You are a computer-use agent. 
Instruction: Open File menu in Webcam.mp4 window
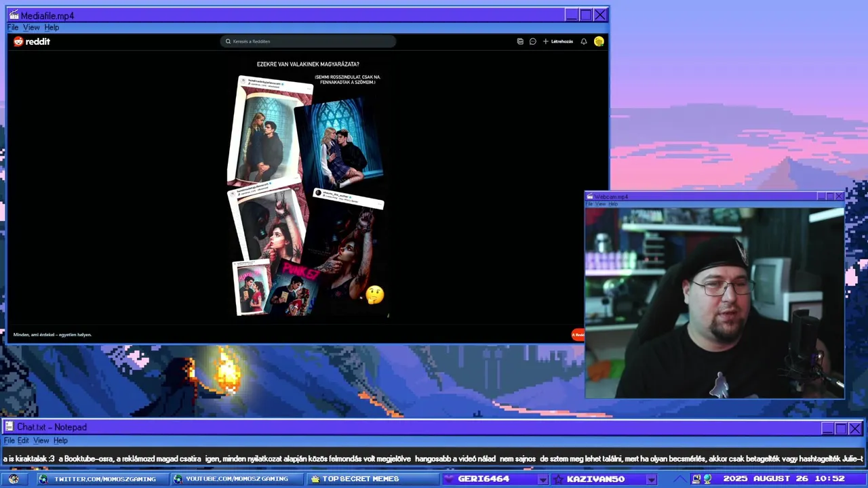point(589,204)
